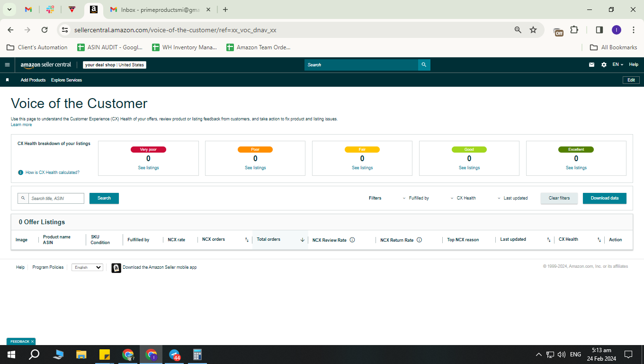Open See listings under Fair

pos(362,168)
